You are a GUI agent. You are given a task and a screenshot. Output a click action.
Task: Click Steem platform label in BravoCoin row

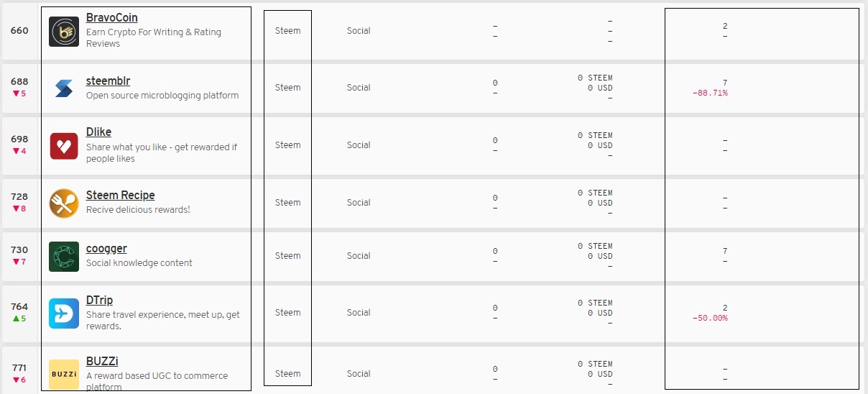288,30
